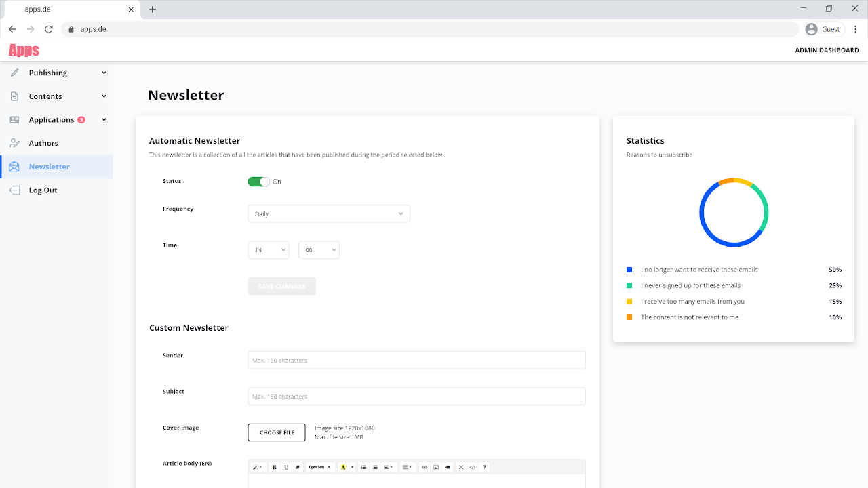Open the Admin Dashboard link
868x488 pixels.
pyautogui.click(x=827, y=50)
